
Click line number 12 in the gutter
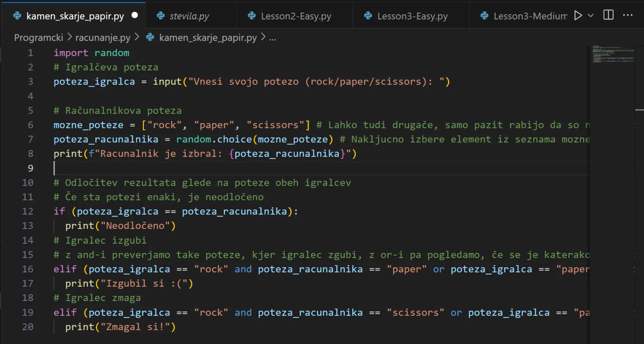(x=28, y=211)
